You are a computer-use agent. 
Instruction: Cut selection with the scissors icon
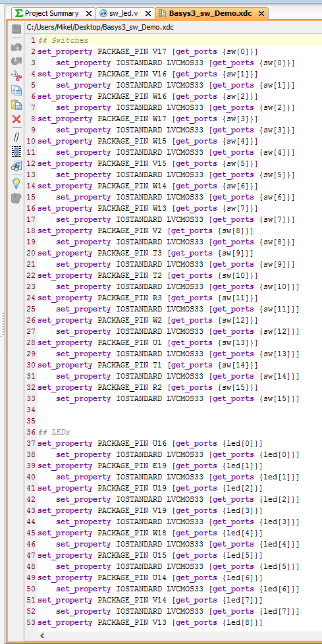click(x=16, y=75)
